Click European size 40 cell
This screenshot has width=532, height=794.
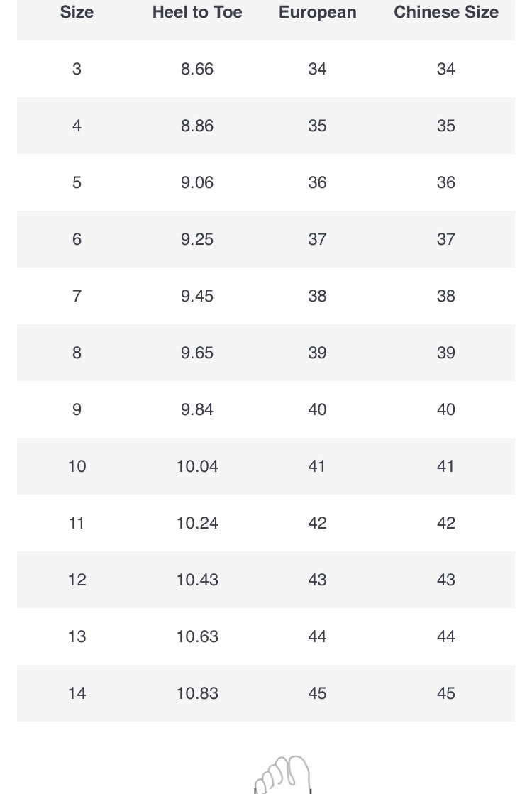pos(317,409)
